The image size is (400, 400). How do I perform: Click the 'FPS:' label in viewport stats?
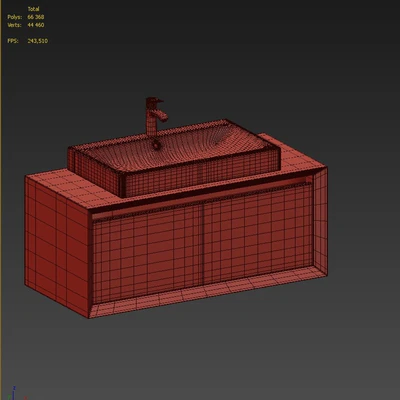coord(13,41)
